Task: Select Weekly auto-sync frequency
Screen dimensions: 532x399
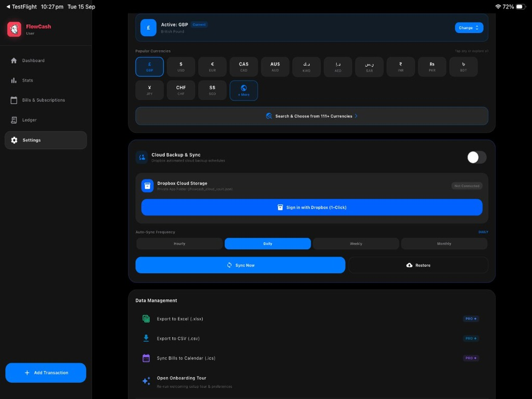Action: (x=356, y=244)
